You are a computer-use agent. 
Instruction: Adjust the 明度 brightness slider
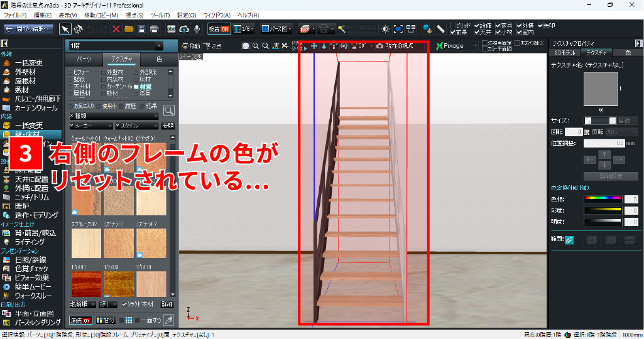[603, 222]
